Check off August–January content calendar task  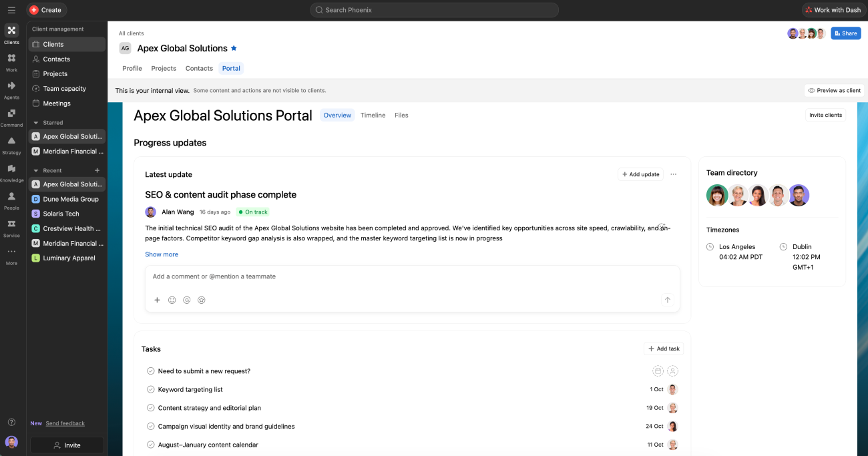(151, 445)
